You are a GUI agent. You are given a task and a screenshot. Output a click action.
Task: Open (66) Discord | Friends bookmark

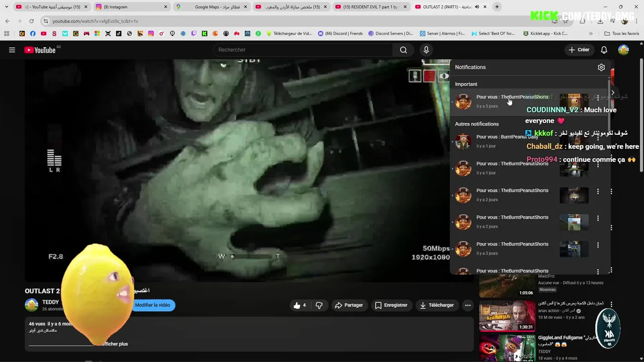click(x=341, y=34)
